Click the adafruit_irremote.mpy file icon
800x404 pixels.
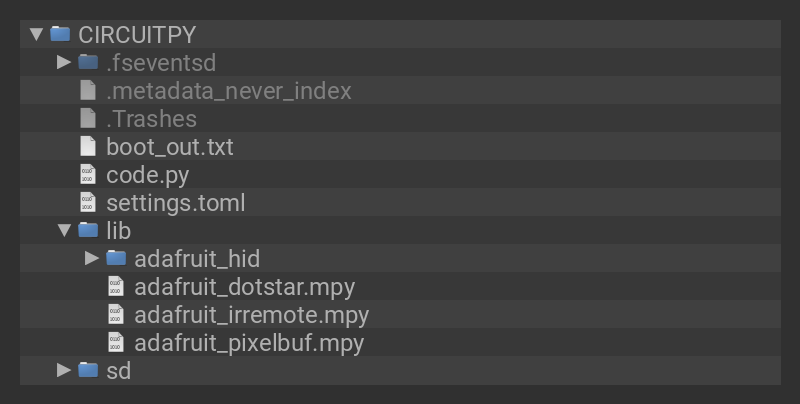click(x=116, y=314)
